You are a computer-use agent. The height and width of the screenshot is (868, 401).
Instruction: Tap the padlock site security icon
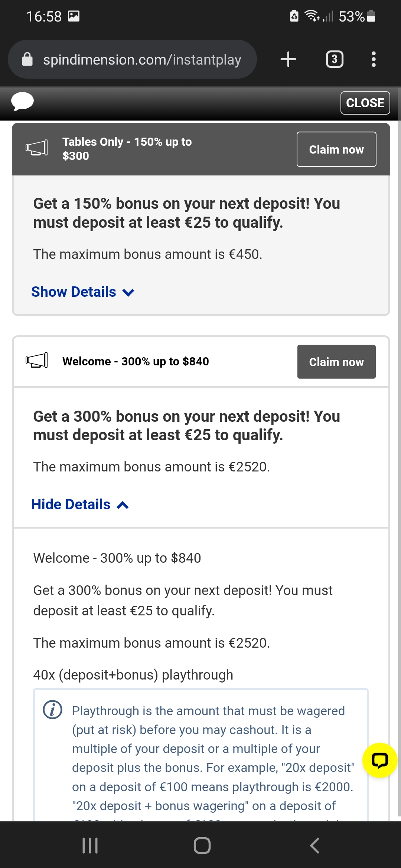[27, 59]
